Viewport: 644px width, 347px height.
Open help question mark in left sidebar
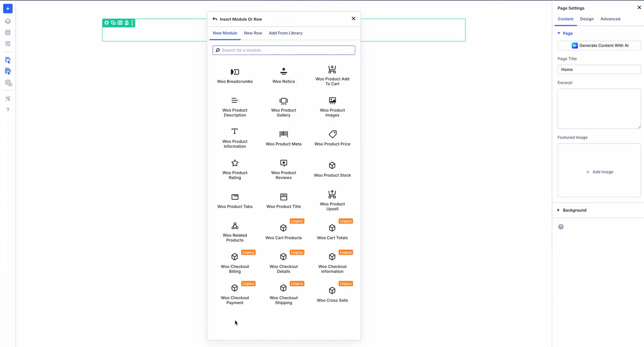coord(8,110)
